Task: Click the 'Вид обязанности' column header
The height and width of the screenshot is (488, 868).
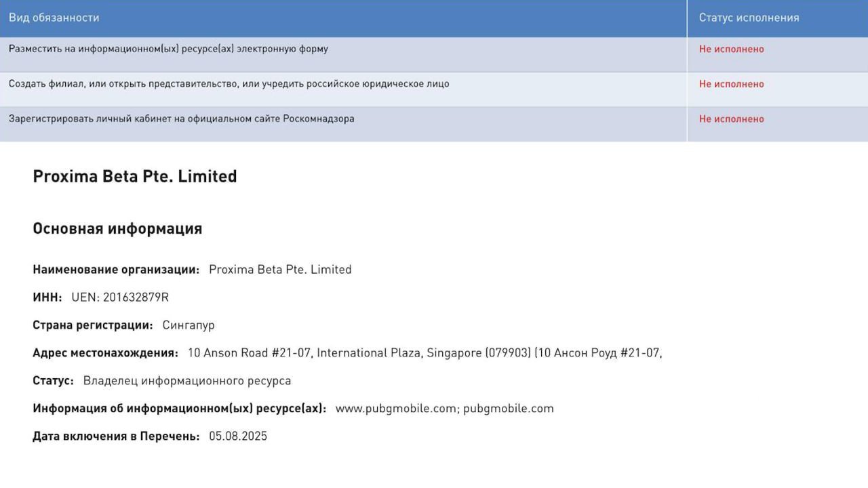Action: click(54, 18)
